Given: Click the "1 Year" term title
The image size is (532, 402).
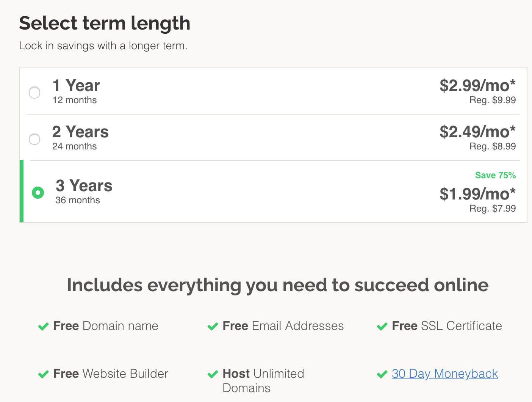Looking at the screenshot, I should pos(76,86).
